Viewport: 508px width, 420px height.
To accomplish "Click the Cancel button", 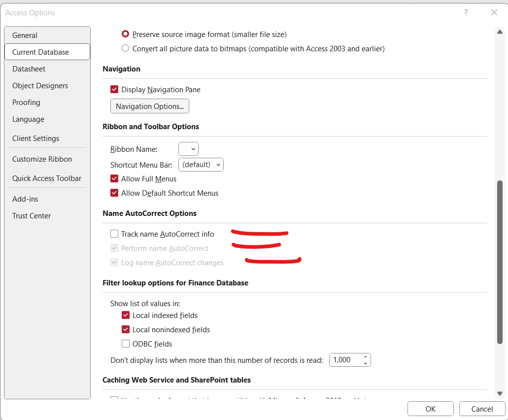I will [482, 409].
